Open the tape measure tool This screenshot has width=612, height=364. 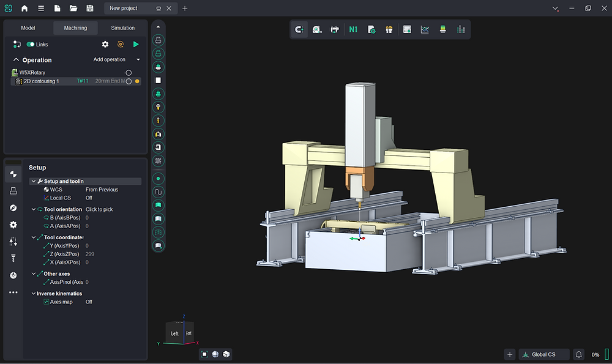tap(317, 29)
